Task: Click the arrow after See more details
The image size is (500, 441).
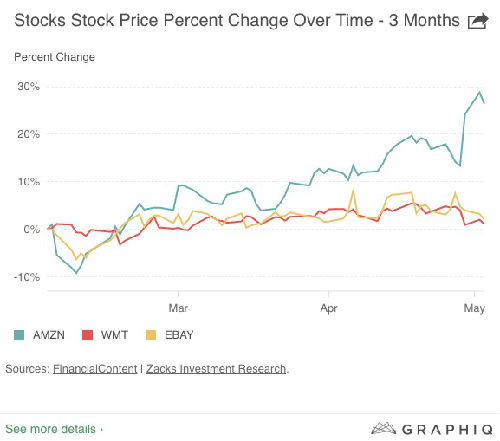Action: (x=101, y=429)
